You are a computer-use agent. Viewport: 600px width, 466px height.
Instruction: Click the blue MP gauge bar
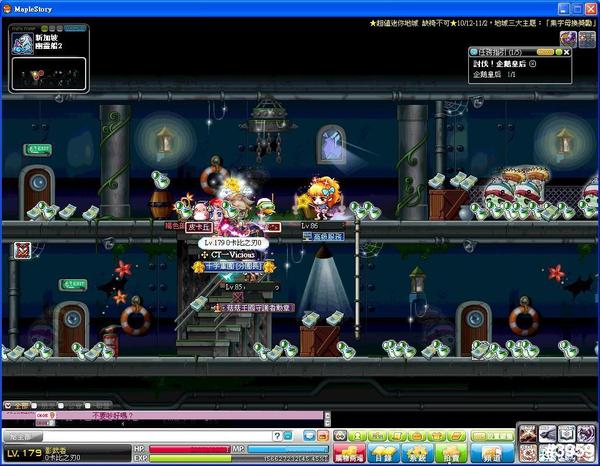pos(288,449)
